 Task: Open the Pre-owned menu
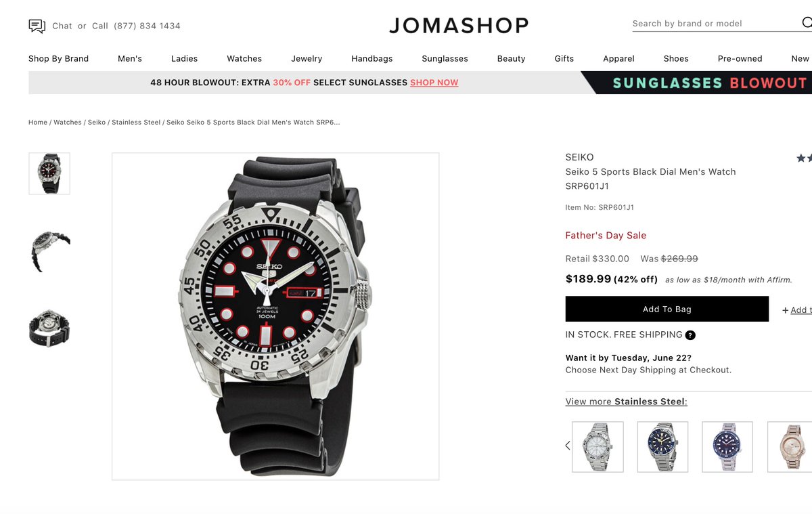point(740,59)
